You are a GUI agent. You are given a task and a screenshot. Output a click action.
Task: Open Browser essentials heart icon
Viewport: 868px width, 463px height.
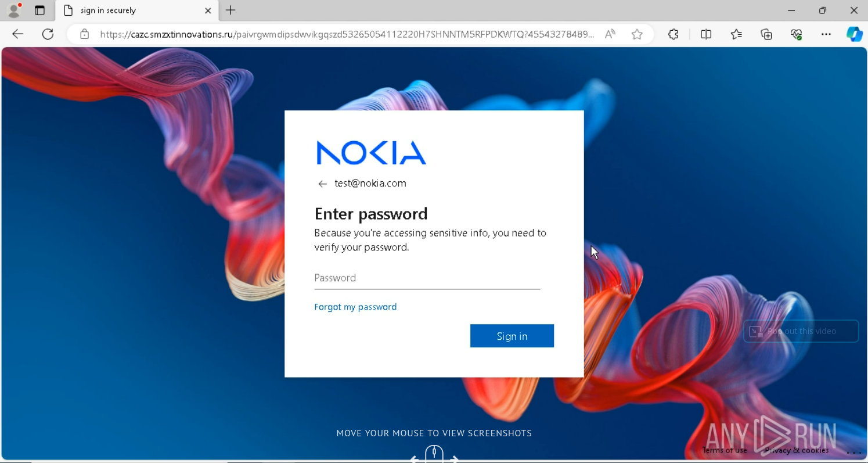797,34
